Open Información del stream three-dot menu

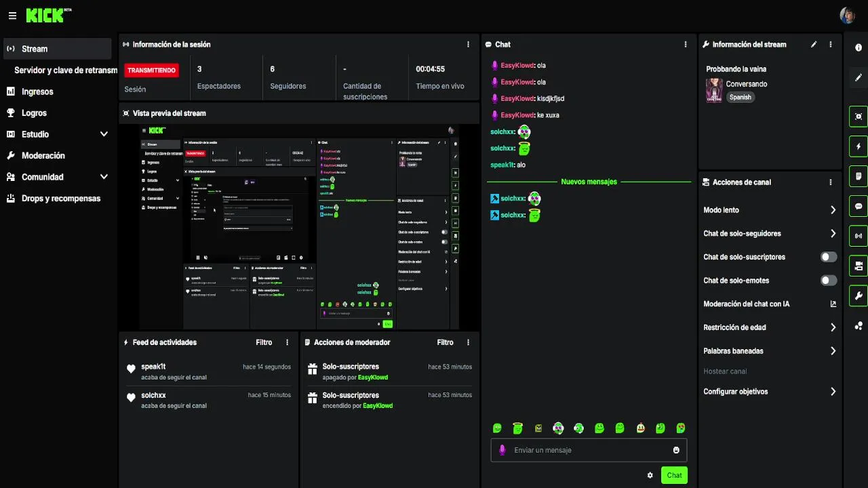pyautogui.click(x=831, y=45)
